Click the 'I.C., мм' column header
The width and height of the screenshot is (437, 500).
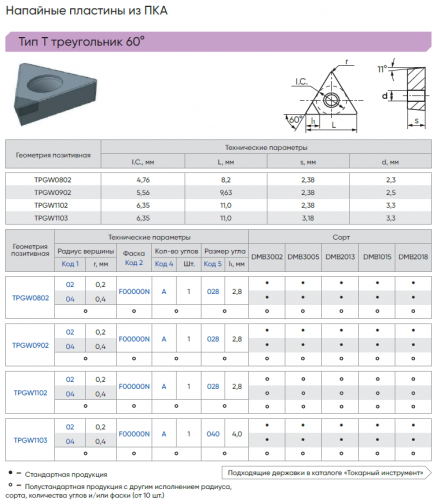pyautogui.click(x=143, y=162)
